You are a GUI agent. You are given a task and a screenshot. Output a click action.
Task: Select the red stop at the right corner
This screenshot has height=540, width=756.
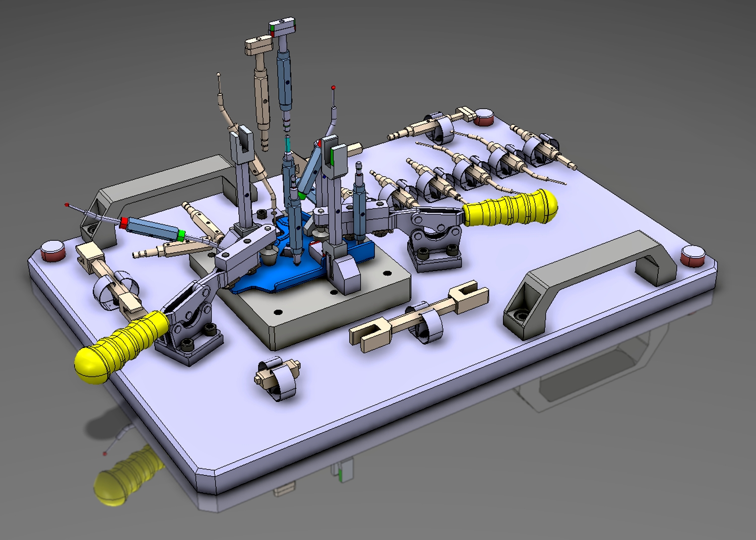[692, 255]
